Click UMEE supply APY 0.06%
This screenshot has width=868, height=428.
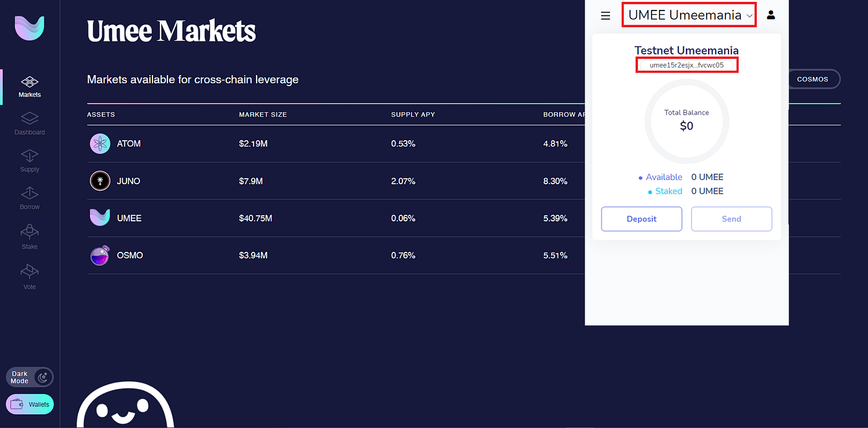[403, 218]
